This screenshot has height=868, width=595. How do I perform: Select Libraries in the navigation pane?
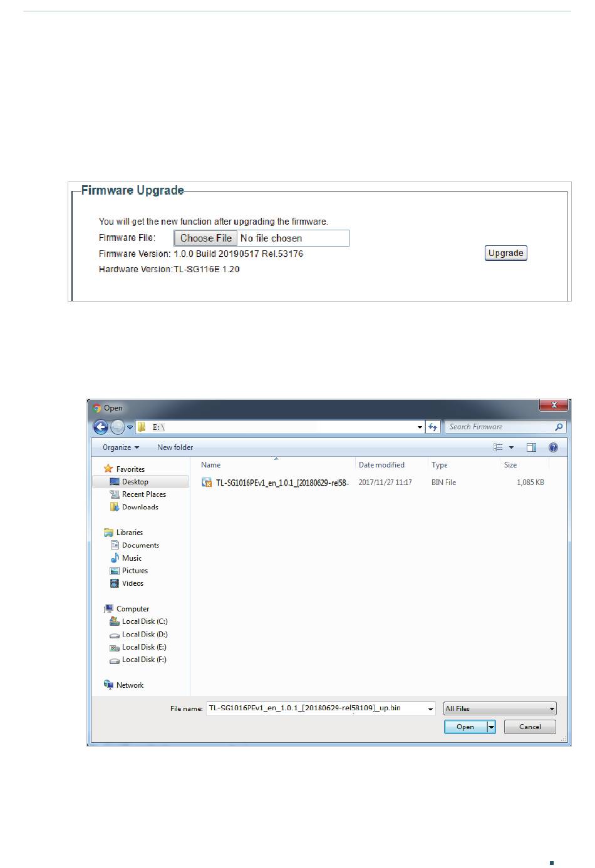pos(130,533)
